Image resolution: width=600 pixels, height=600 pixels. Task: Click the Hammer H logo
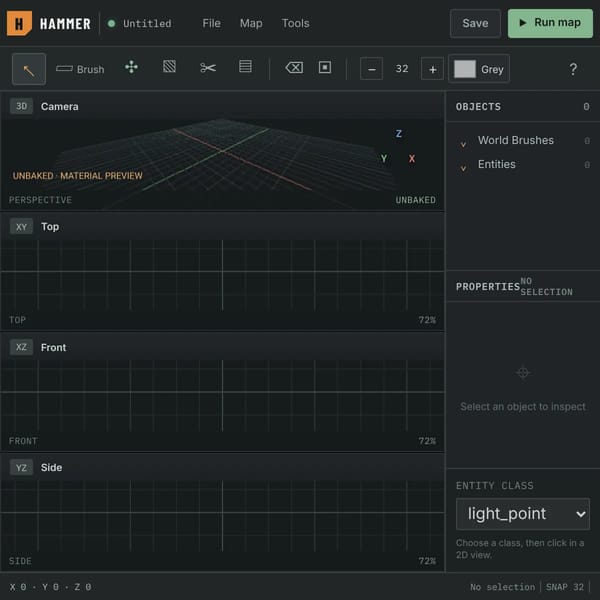19,23
